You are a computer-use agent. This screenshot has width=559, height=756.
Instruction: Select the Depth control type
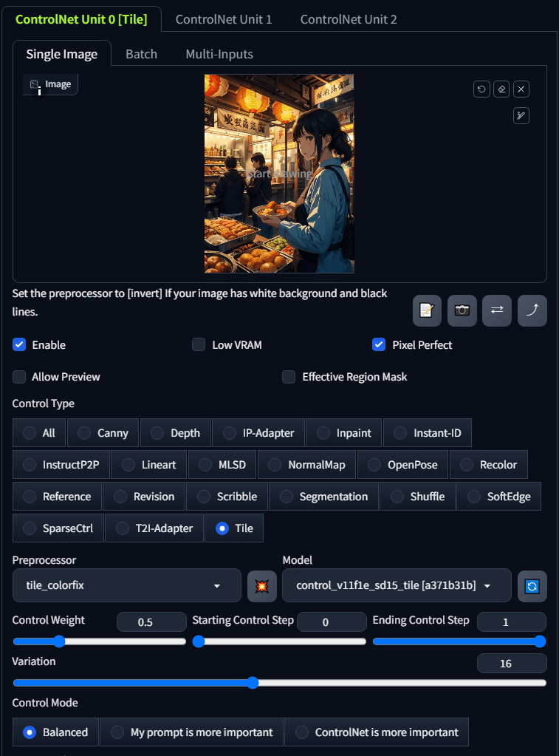point(176,433)
